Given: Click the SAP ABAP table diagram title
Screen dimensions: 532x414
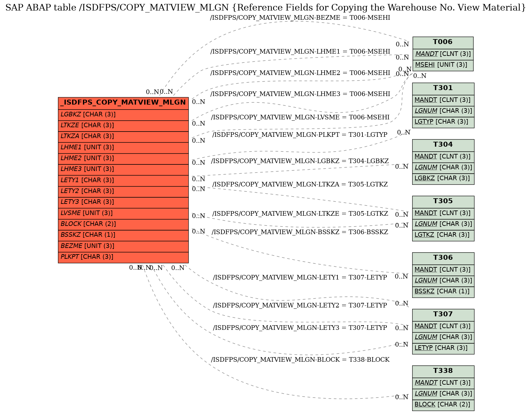Looking at the screenshot, I should click(x=266, y=8).
